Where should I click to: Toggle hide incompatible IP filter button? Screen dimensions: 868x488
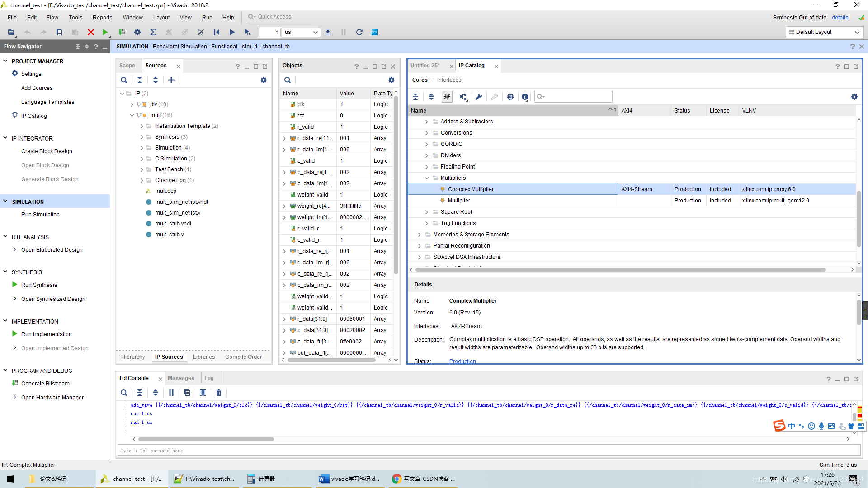coord(447,97)
